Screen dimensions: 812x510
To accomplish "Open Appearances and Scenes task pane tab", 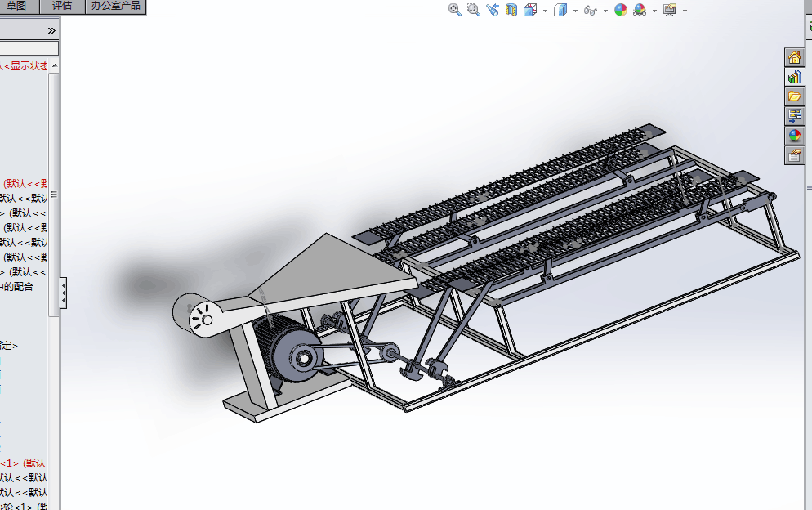I will 794,136.
